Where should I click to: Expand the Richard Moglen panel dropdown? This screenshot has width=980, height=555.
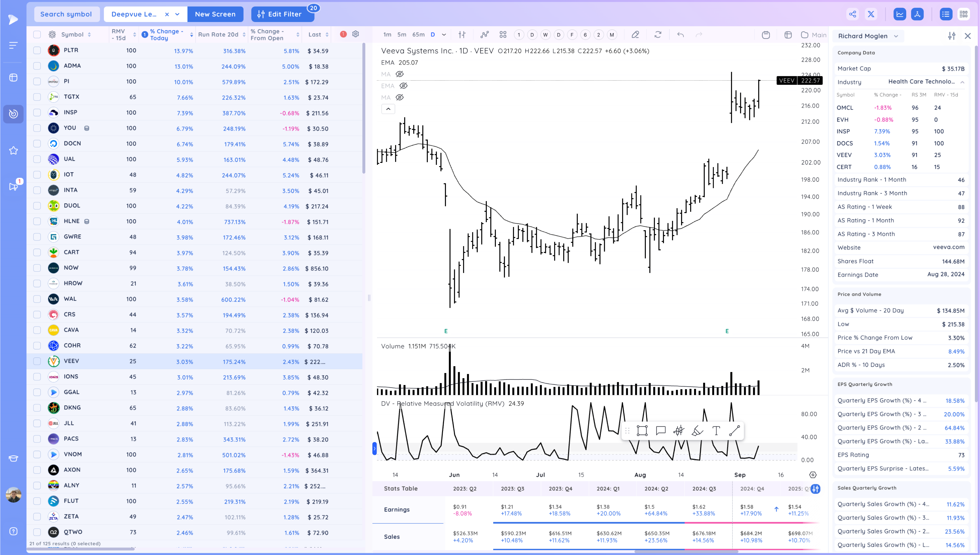point(896,36)
